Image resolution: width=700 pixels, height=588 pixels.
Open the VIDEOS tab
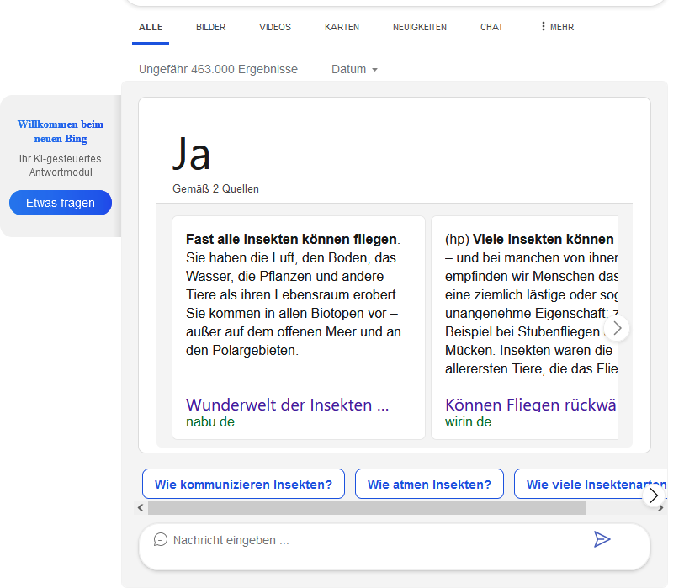(x=275, y=27)
